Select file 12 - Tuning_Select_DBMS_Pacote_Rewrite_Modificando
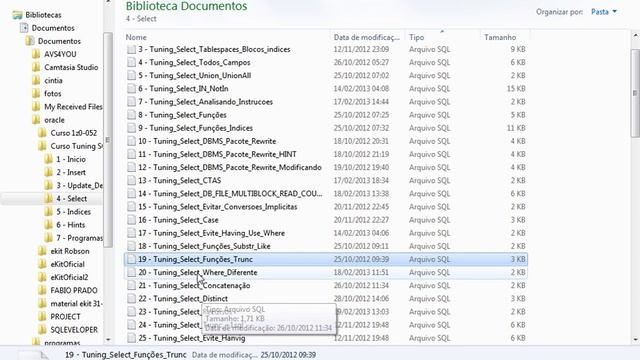The image size is (640, 360). [x=230, y=167]
